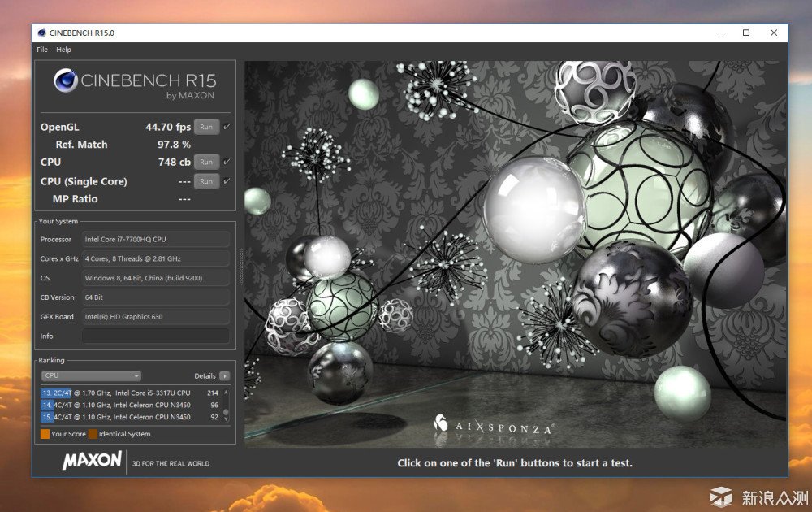Click the orange Your Score legend swatch
The height and width of the screenshot is (512, 812).
45,434
